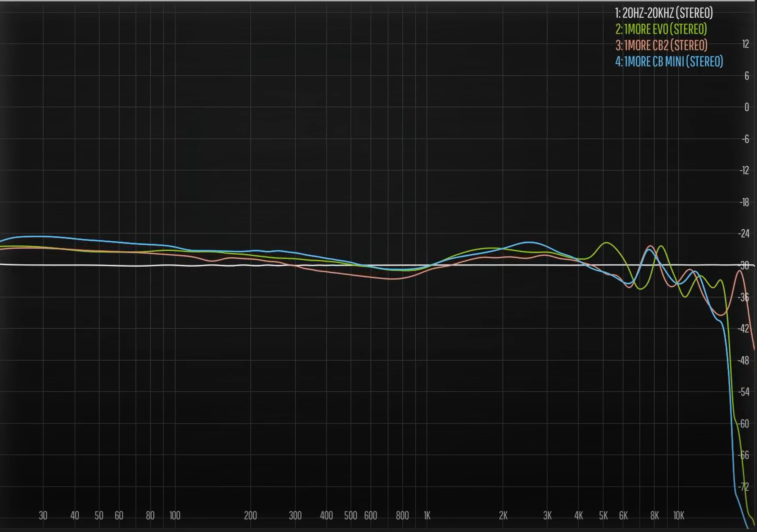Select the blue 1MORE CB MINI legend entry
This screenshot has height=532, width=757.
pos(669,62)
